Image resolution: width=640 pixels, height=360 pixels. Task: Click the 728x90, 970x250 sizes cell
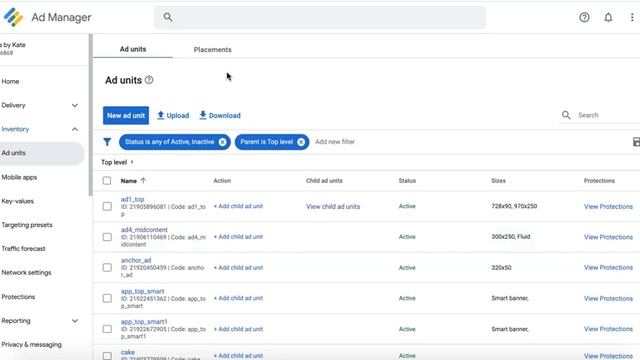click(514, 206)
